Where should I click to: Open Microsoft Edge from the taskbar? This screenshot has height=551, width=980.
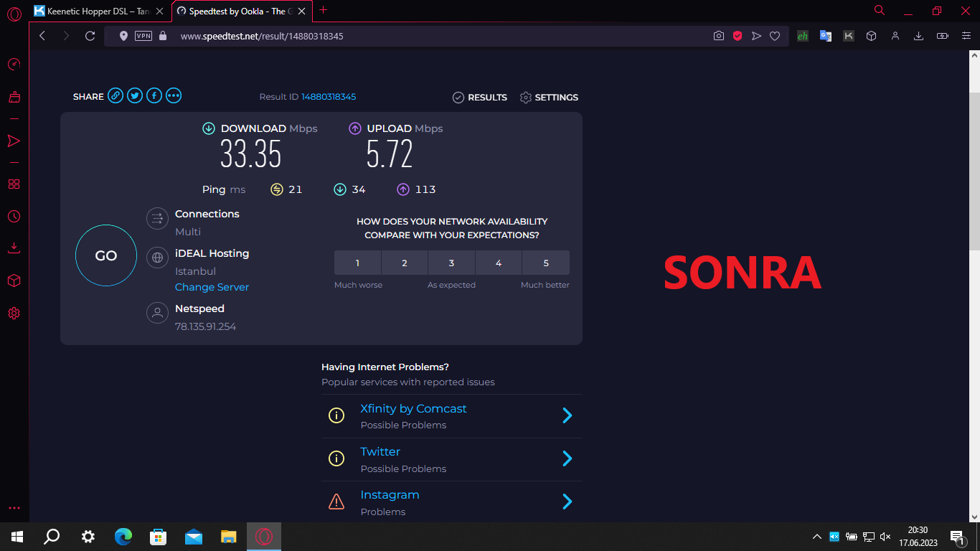click(123, 536)
